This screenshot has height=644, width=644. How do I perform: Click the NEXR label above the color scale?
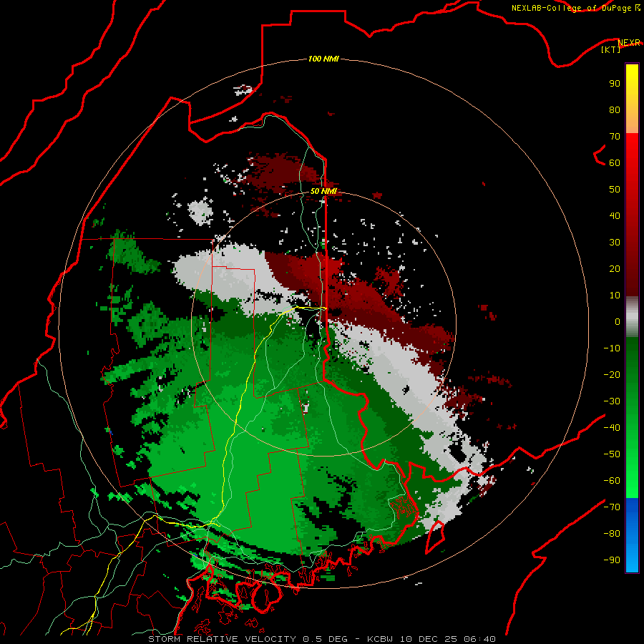[629, 43]
